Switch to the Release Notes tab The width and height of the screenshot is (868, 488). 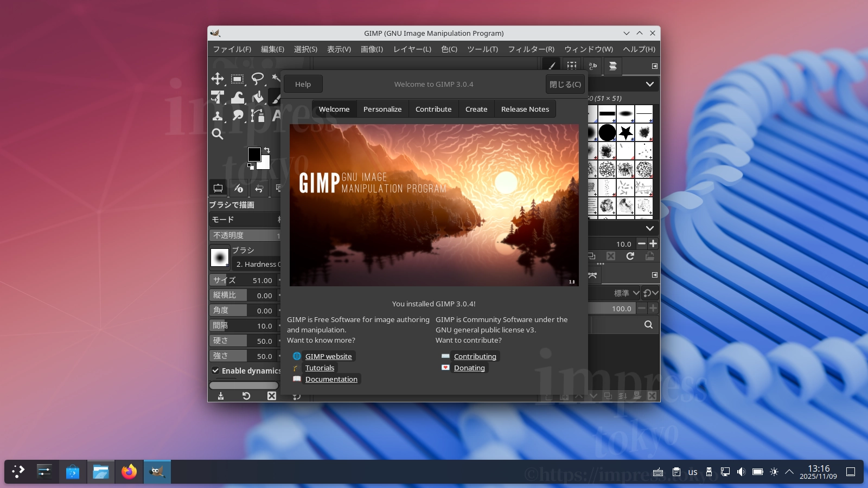(525, 109)
